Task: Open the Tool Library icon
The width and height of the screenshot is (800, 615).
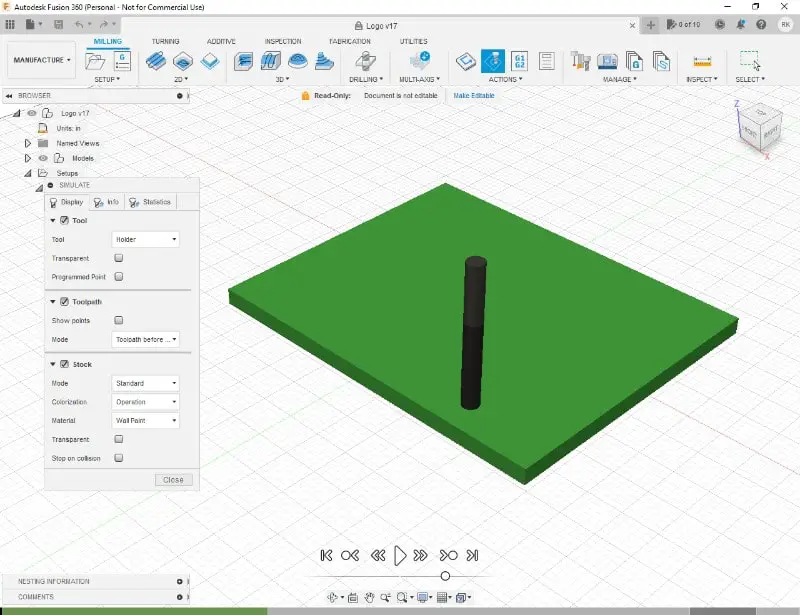Action: (x=580, y=61)
